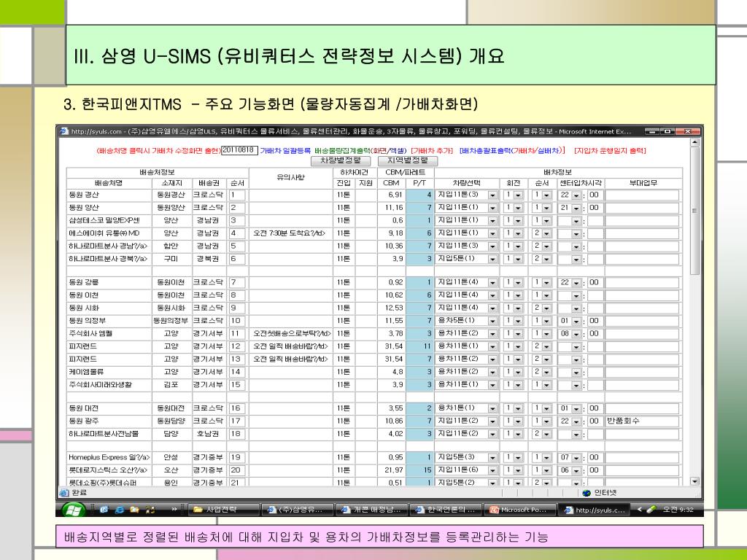Image resolution: width=747 pixels, height=560 pixels.
Task: Click 부대업무 field in 동원 경산 row
Action: [x=642, y=195]
